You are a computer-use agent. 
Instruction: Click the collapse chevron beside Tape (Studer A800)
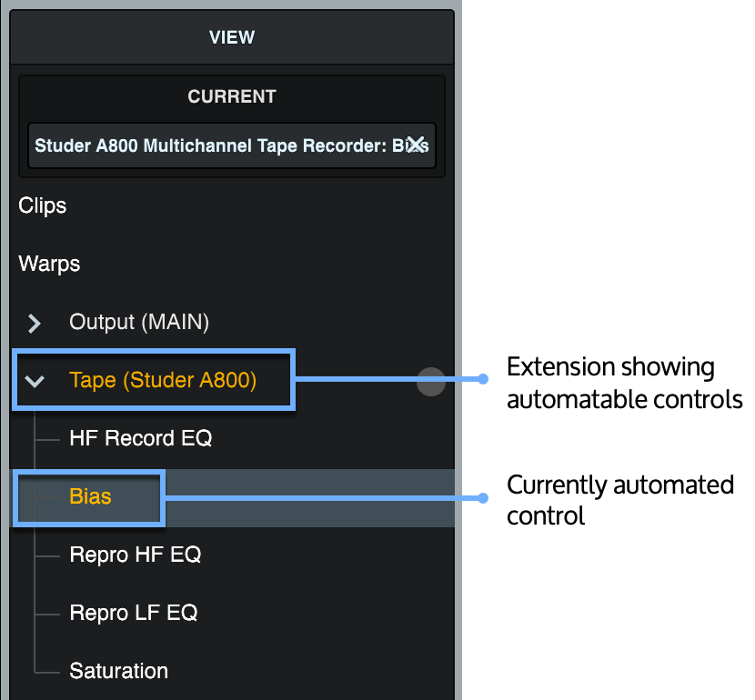35,381
